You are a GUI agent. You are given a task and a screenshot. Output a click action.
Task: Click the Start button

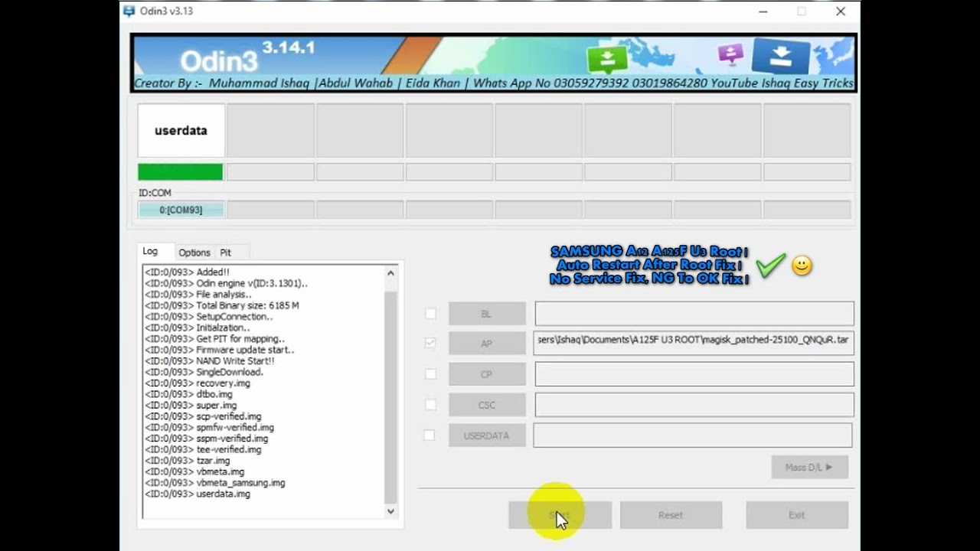(x=560, y=515)
